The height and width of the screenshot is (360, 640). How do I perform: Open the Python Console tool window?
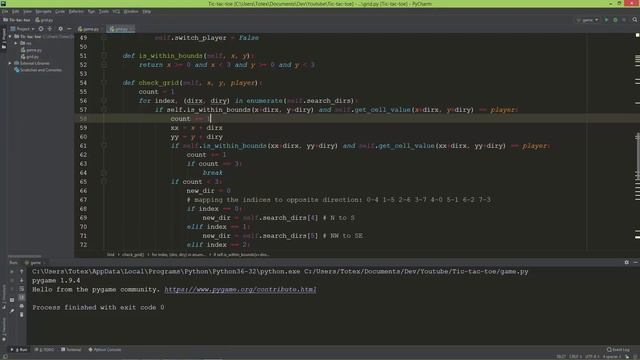pyautogui.click(x=105, y=350)
